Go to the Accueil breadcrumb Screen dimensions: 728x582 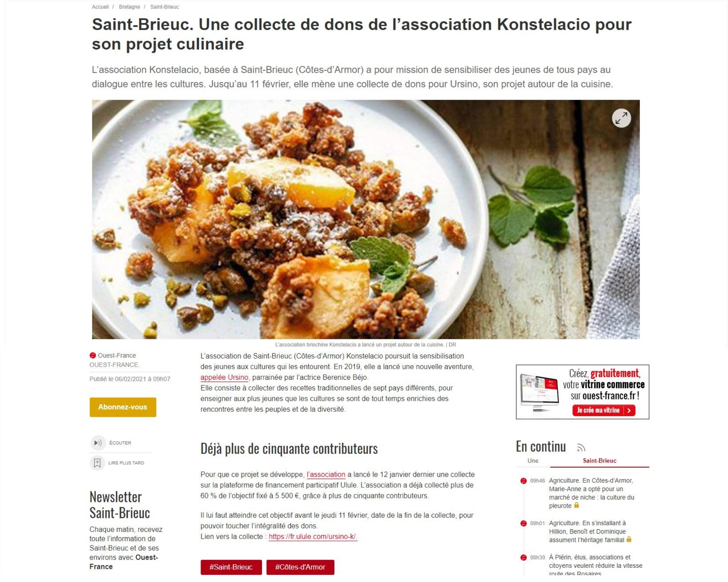100,7
